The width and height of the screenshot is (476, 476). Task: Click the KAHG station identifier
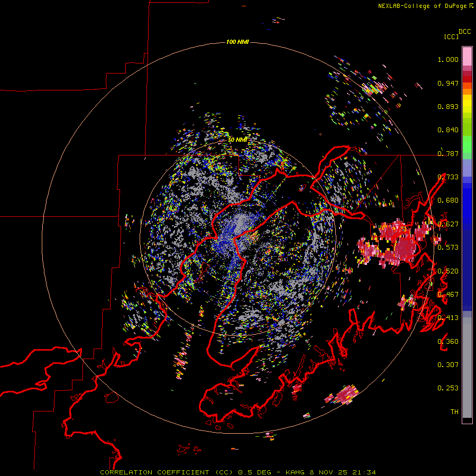click(x=295, y=472)
